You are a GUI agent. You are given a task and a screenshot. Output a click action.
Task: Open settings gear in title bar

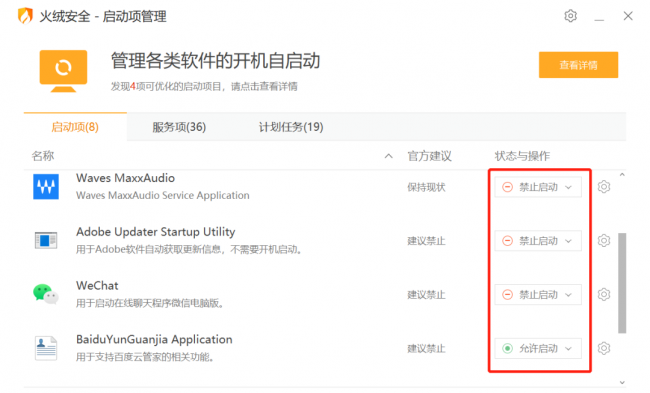click(x=570, y=16)
